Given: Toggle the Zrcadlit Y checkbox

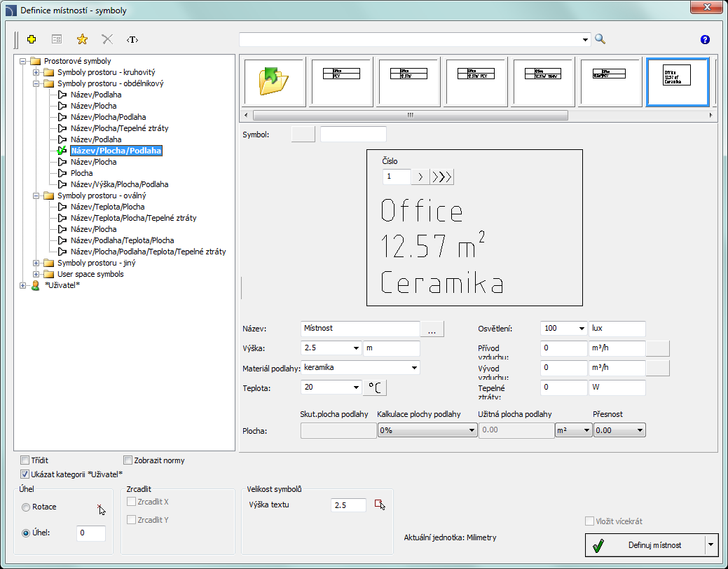Looking at the screenshot, I should pyautogui.click(x=132, y=520).
